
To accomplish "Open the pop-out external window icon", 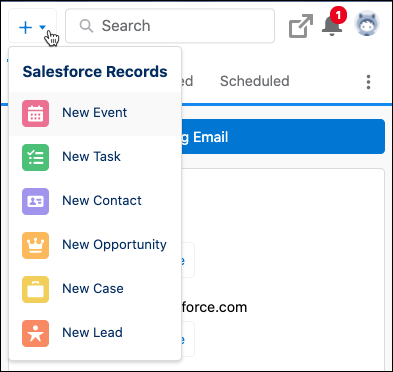I will tap(301, 26).
